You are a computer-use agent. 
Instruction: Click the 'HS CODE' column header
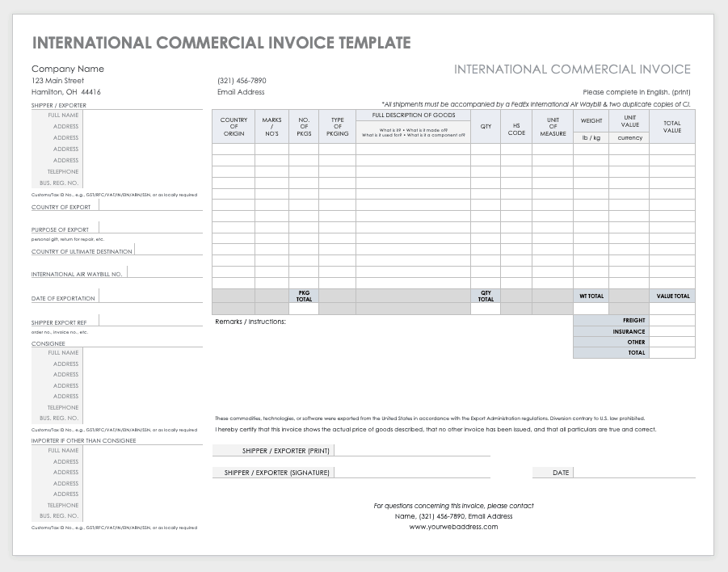pos(516,126)
